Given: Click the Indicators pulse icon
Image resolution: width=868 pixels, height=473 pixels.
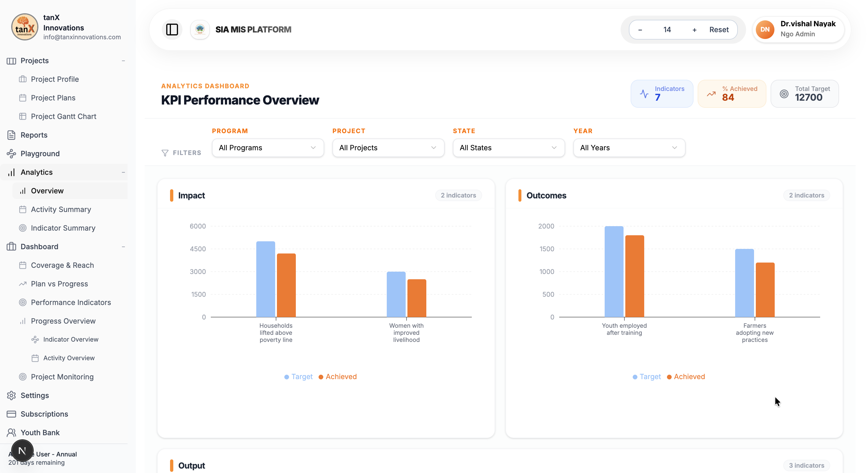Looking at the screenshot, I should pos(644,94).
